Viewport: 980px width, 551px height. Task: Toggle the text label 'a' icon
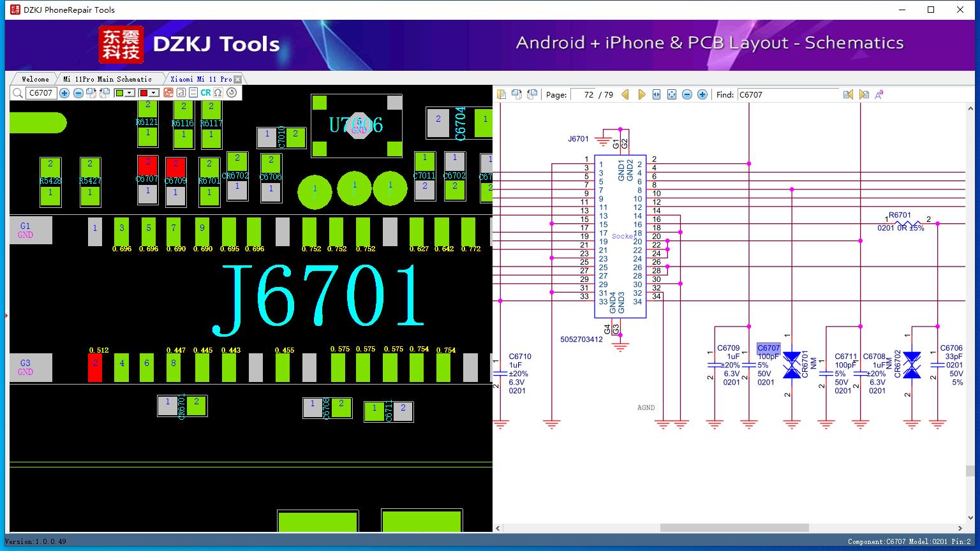(181, 93)
